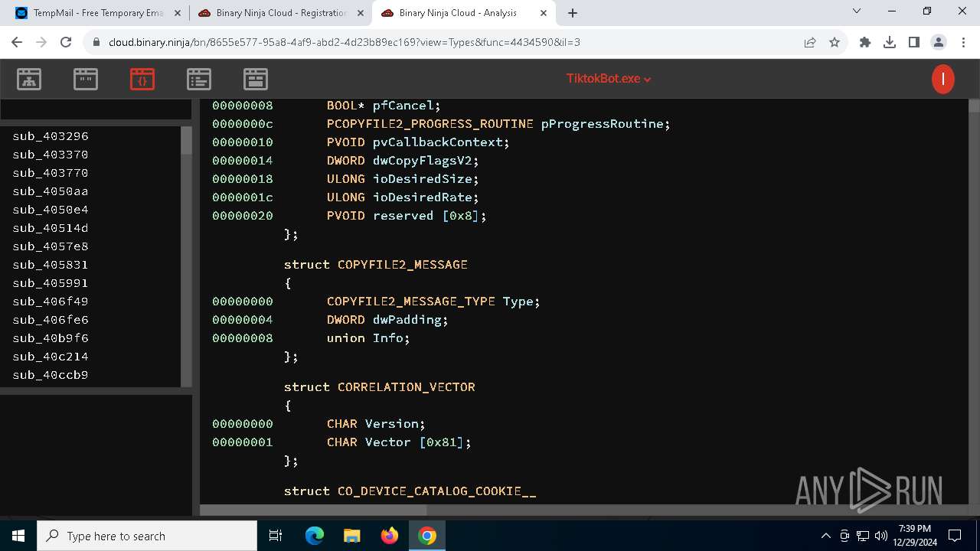Select function sub_405991 in the list
The width and height of the screenshot is (980, 551).
pos(51,283)
